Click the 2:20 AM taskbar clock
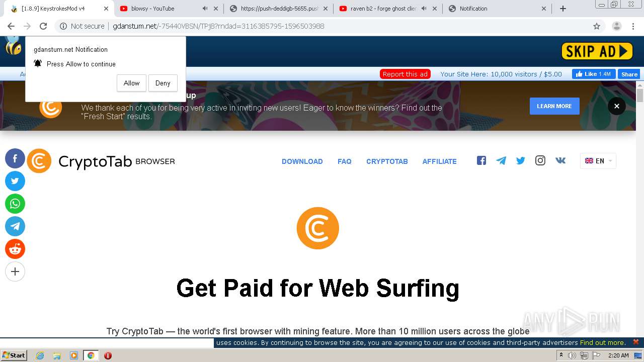This screenshot has height=362, width=644. (618, 355)
